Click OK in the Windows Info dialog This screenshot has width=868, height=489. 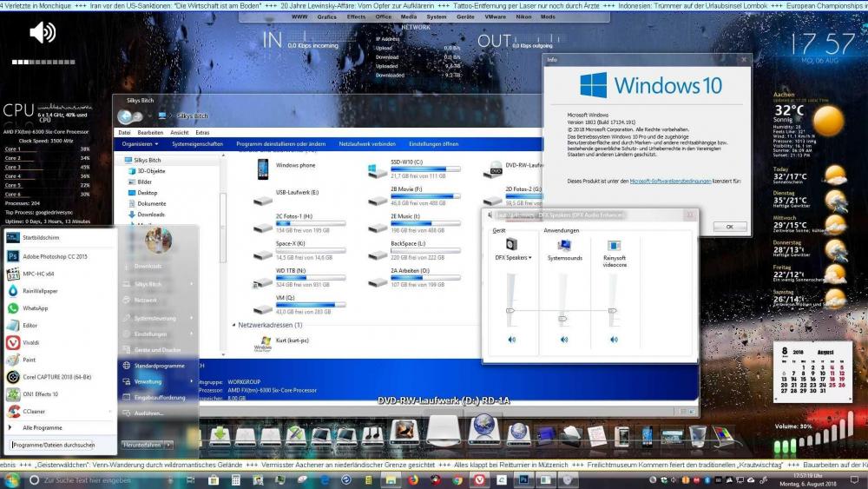click(729, 226)
